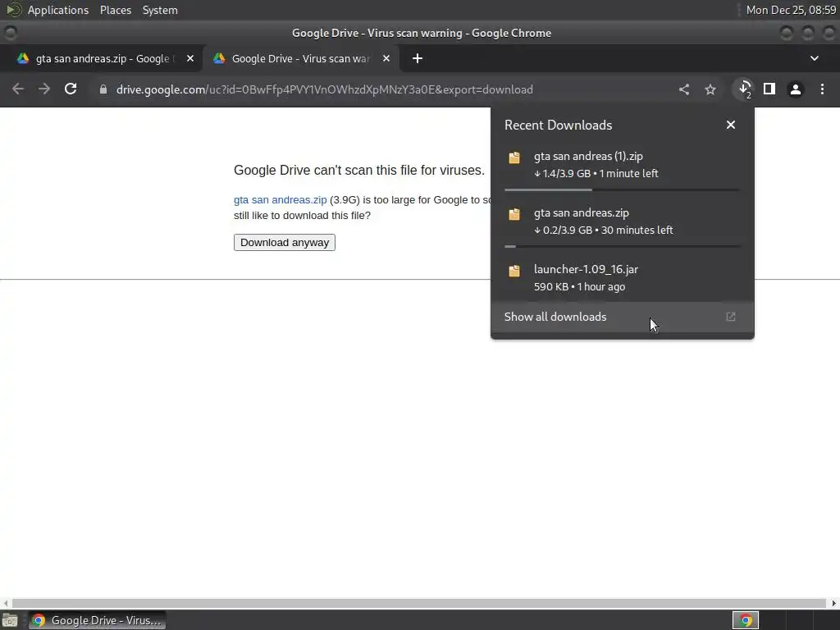Click the progress bar of gta san andreas.zip

click(623, 246)
